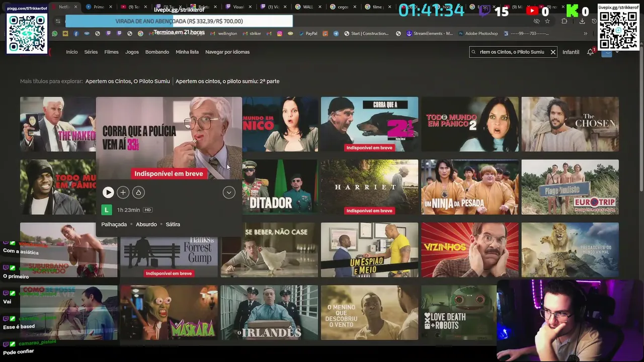Open the profile avatar menu
This screenshot has width=644, height=362.
coord(607,52)
